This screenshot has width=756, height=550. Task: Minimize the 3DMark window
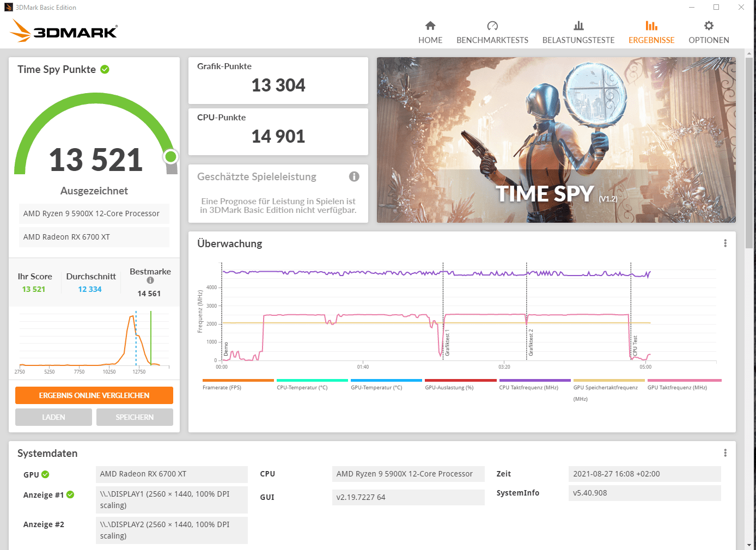[x=692, y=7]
